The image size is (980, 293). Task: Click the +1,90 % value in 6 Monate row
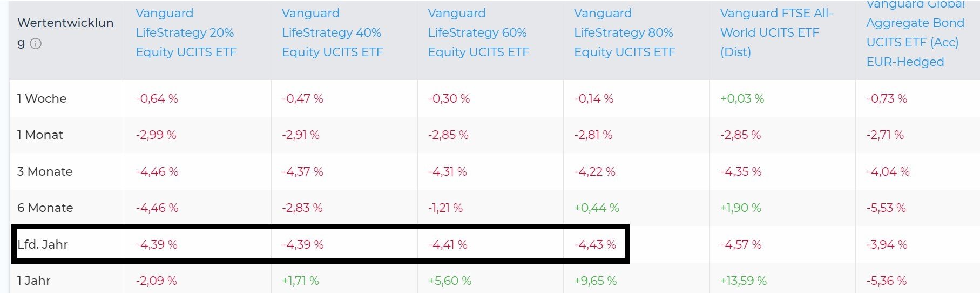point(740,208)
